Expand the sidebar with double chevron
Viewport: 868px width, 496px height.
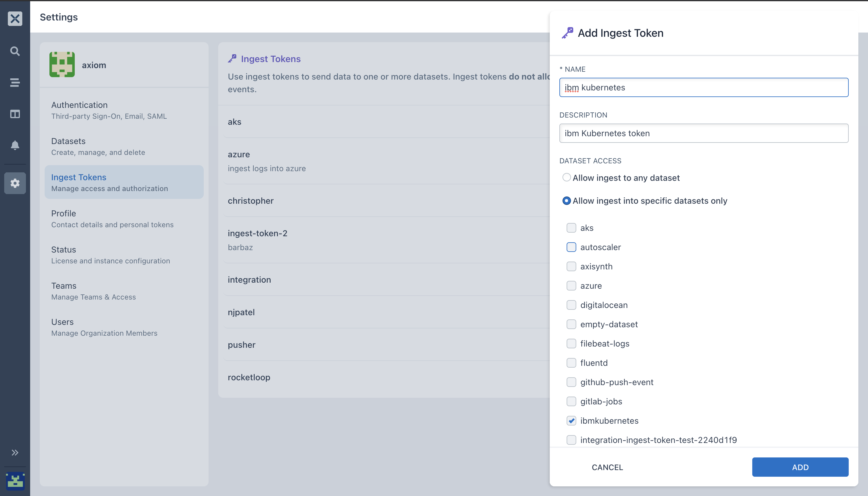(15, 452)
